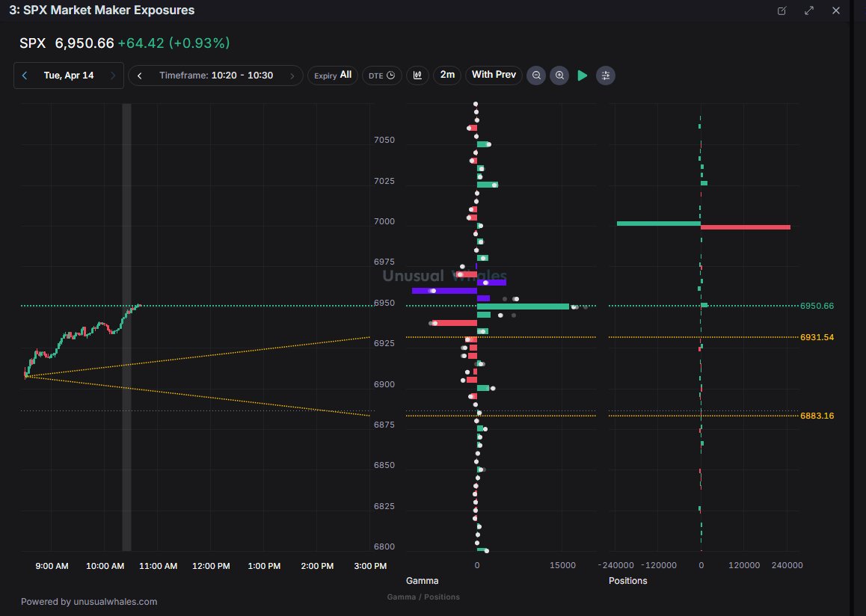Click the green gamma bar near 7025
866x616 pixels.
click(x=487, y=185)
